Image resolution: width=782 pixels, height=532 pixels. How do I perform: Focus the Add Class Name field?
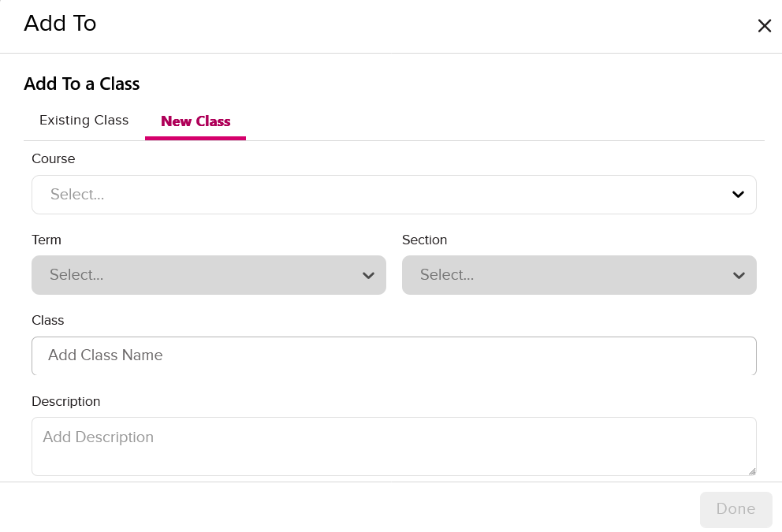point(394,355)
